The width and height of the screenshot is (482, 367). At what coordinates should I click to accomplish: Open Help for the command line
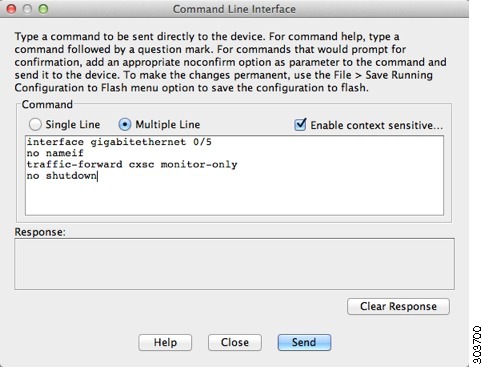pos(165,342)
